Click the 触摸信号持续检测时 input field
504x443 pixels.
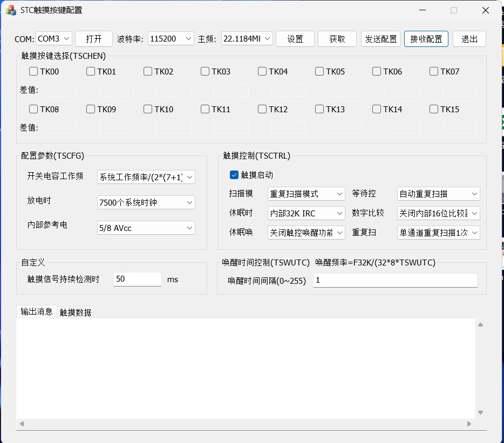[137, 279]
